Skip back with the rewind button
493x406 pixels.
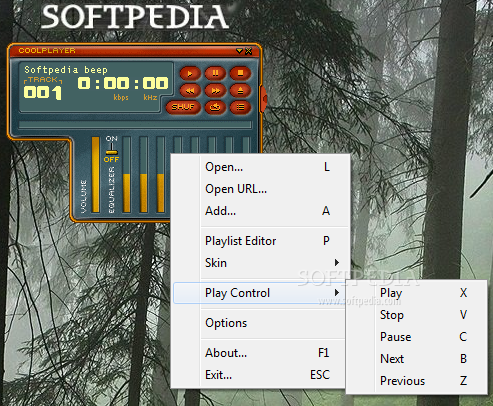click(190, 90)
